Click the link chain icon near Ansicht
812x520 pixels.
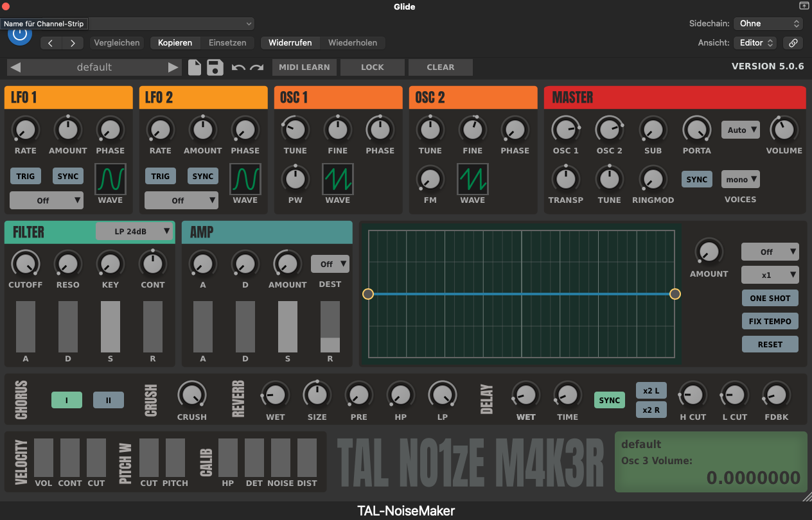click(x=793, y=43)
